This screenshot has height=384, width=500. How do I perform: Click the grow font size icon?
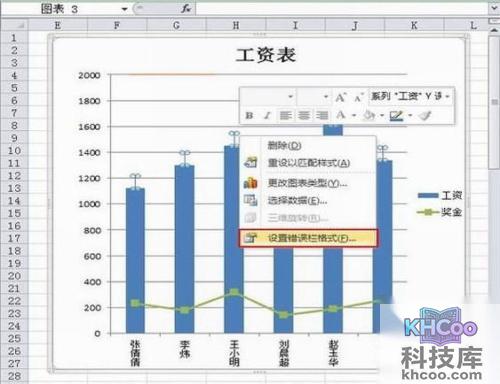point(341,98)
